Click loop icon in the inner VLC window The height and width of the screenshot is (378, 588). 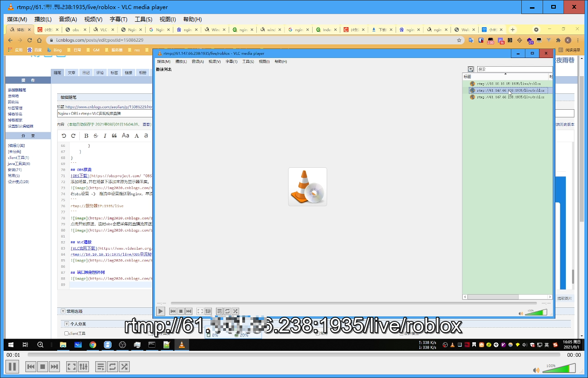point(227,311)
